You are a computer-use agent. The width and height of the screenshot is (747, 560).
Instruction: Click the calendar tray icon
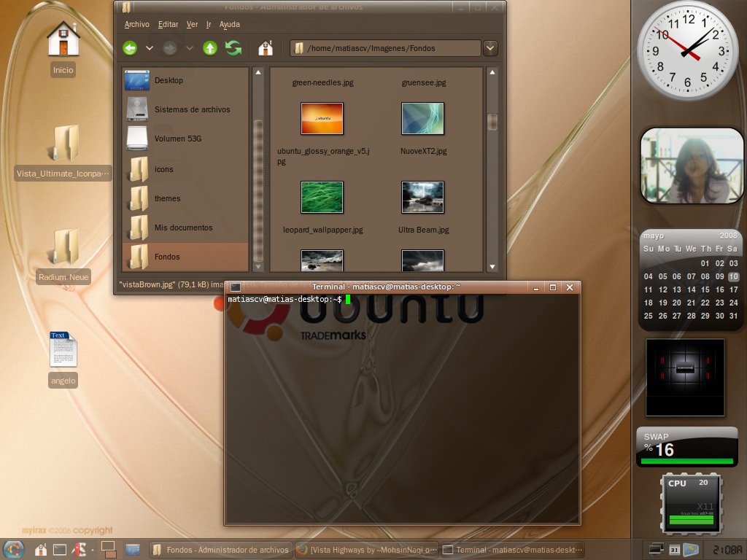click(x=674, y=550)
